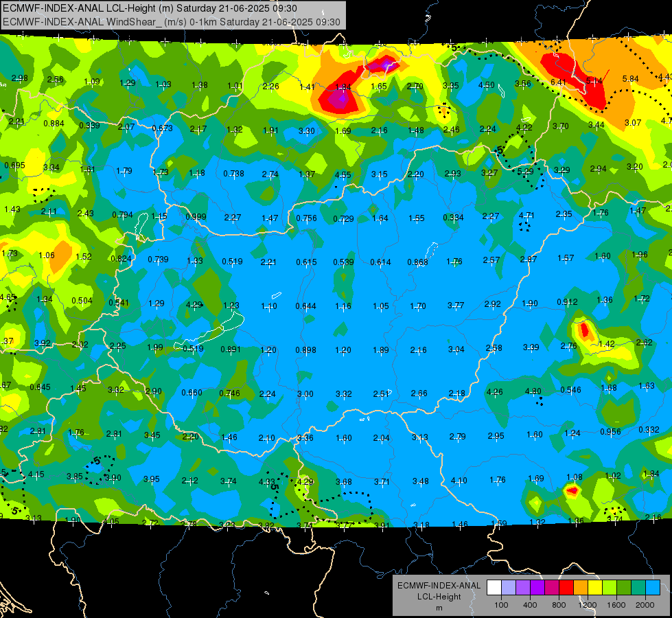Click the grid value 0.660
The image size is (672, 618).
click(x=192, y=393)
